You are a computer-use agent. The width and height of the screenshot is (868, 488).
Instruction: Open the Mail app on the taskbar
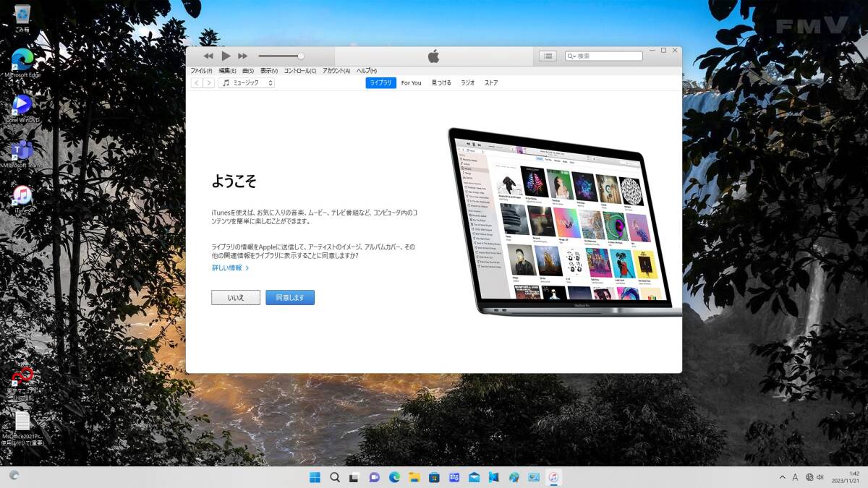click(474, 477)
